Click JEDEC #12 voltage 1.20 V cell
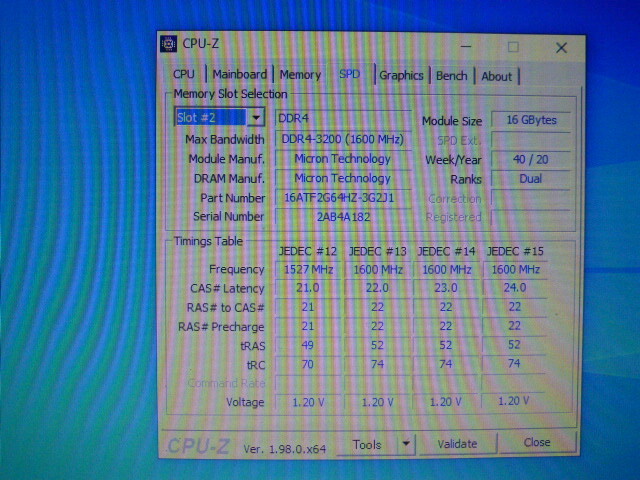Screen dimensions: 640x480 pos(308,402)
